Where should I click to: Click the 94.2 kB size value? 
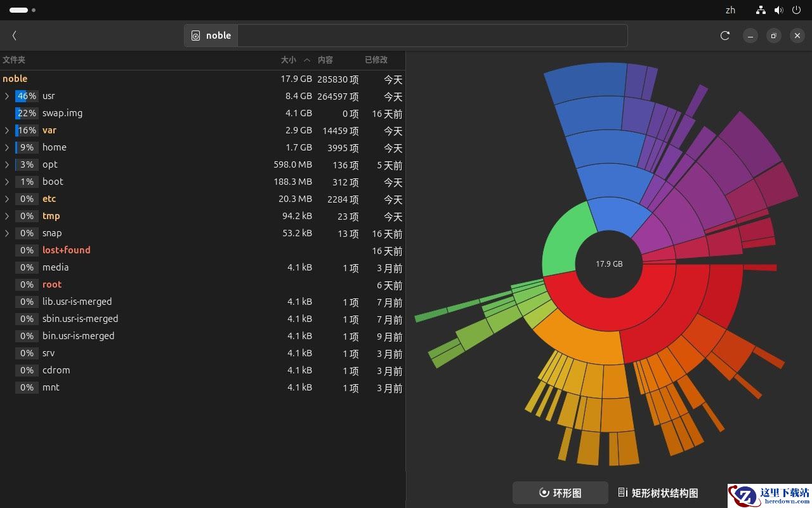tap(297, 216)
